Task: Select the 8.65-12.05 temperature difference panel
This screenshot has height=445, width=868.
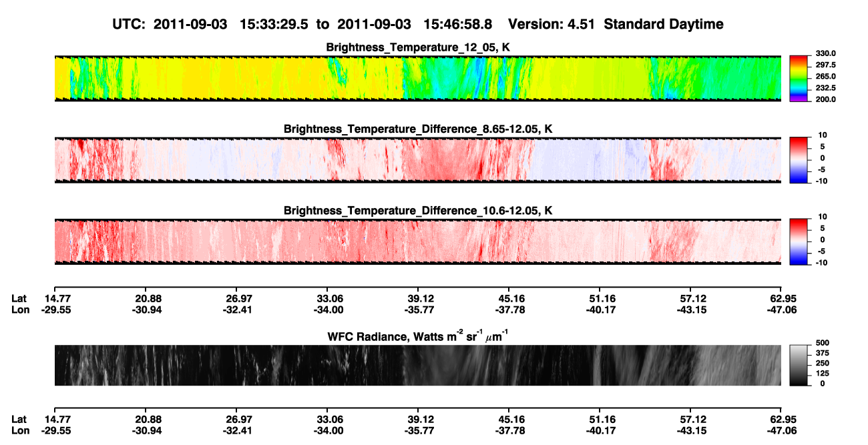Action: coord(417,160)
